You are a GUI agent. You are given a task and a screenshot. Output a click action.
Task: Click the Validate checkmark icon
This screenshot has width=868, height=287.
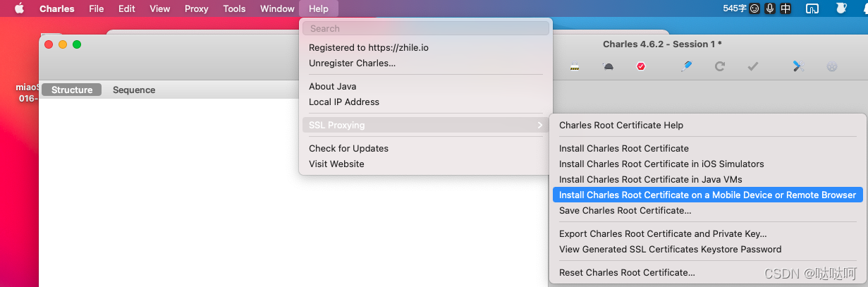click(x=753, y=66)
